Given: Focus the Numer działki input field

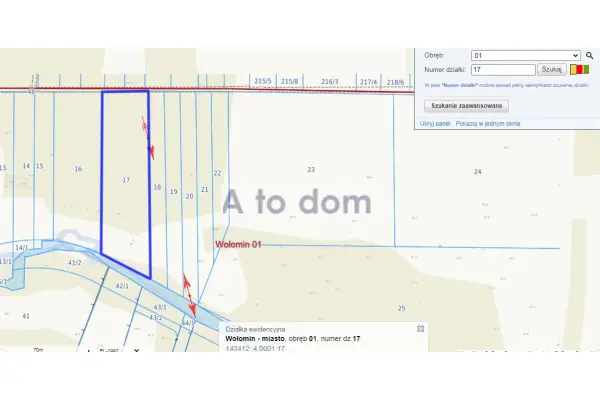Looking at the screenshot, I should [503, 70].
